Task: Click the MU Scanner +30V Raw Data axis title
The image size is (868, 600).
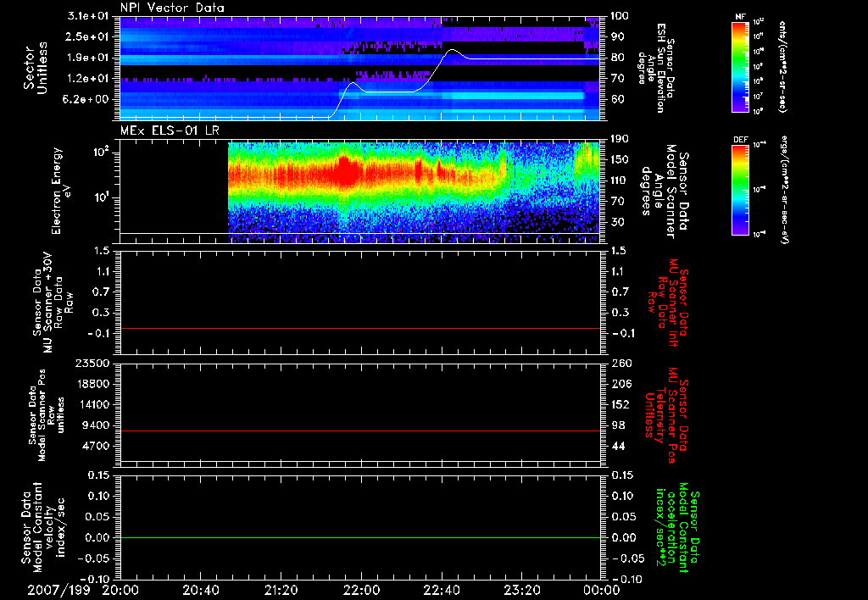Action: (53, 303)
